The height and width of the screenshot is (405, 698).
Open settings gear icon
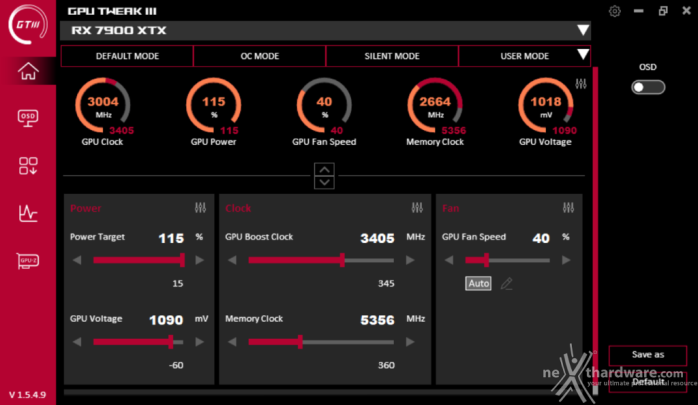(x=615, y=11)
